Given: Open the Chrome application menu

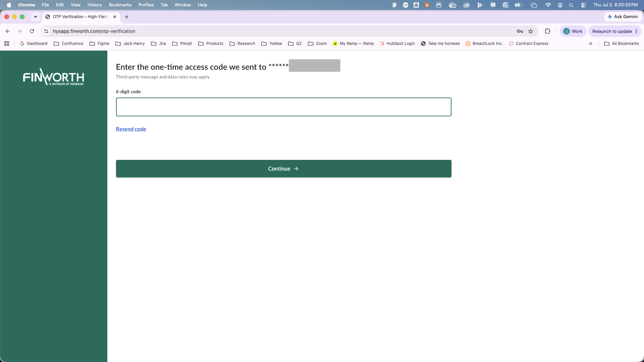Looking at the screenshot, I should [26, 5].
